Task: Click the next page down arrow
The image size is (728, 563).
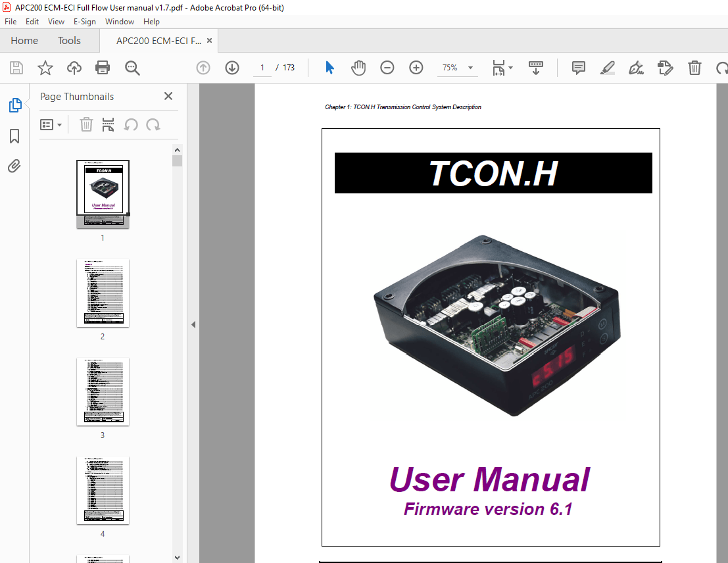Action: coord(232,68)
